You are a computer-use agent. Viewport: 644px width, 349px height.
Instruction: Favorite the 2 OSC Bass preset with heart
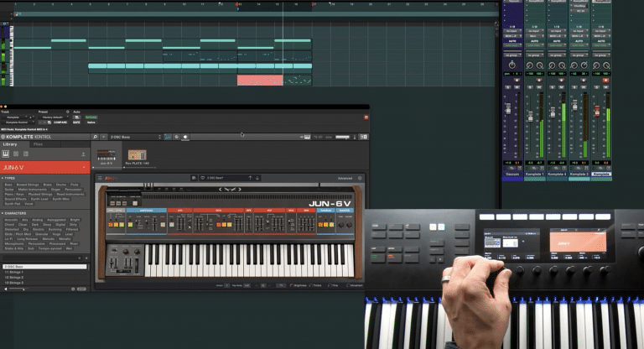click(202, 178)
